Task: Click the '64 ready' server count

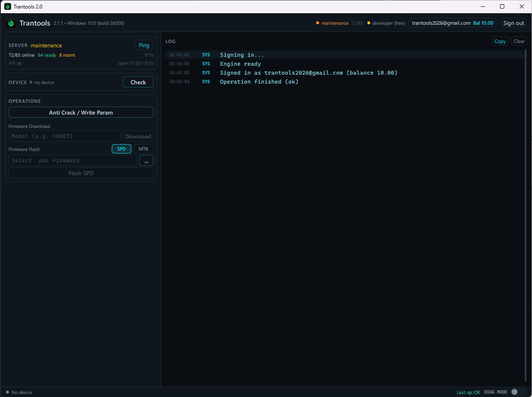Action: click(x=47, y=55)
